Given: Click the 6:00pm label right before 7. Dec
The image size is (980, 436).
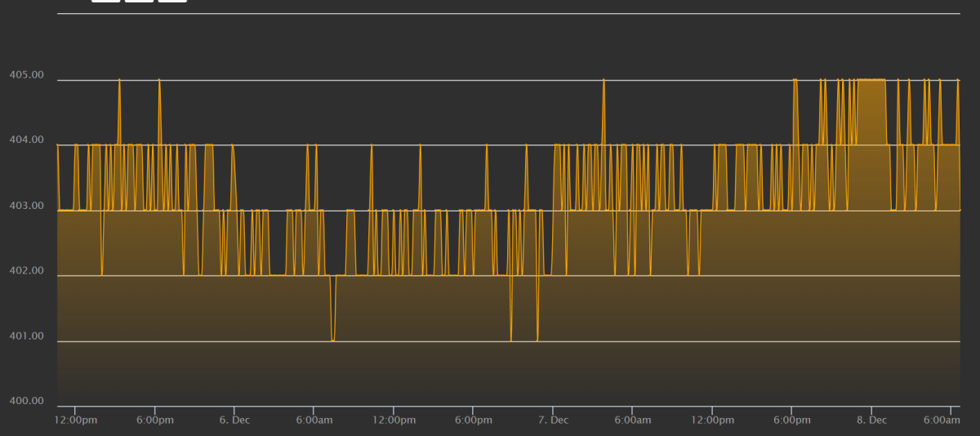Looking at the screenshot, I should (x=473, y=420).
